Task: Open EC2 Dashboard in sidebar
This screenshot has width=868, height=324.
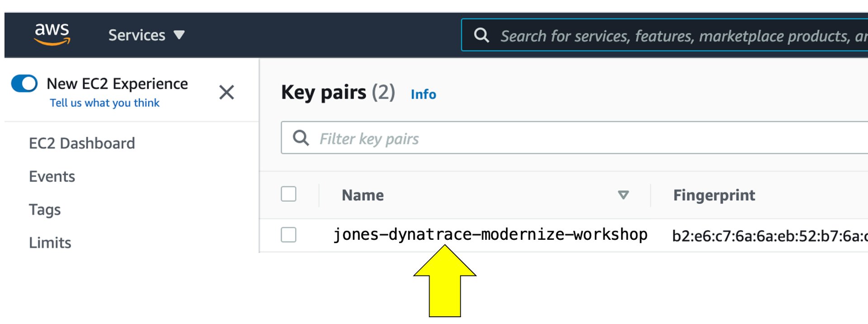Action: [82, 143]
